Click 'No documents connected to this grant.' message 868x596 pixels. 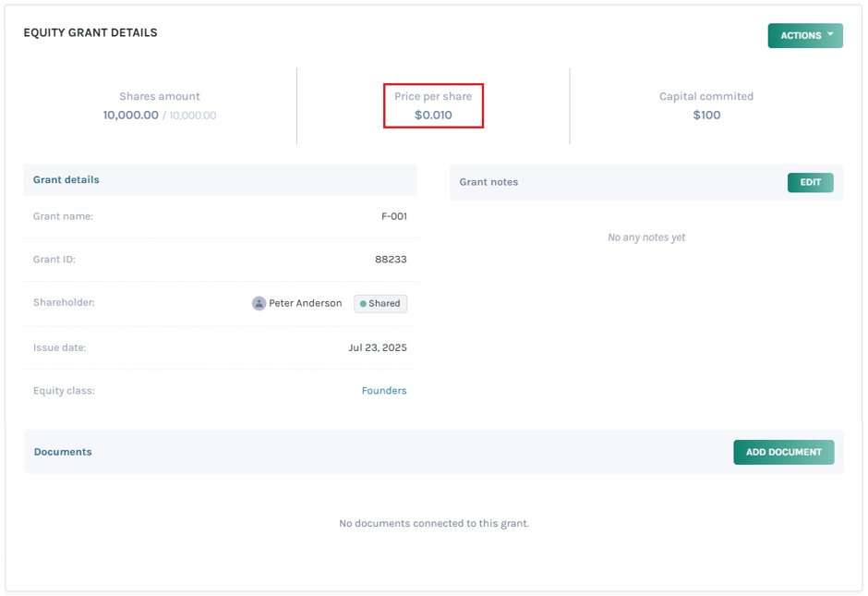coord(434,523)
